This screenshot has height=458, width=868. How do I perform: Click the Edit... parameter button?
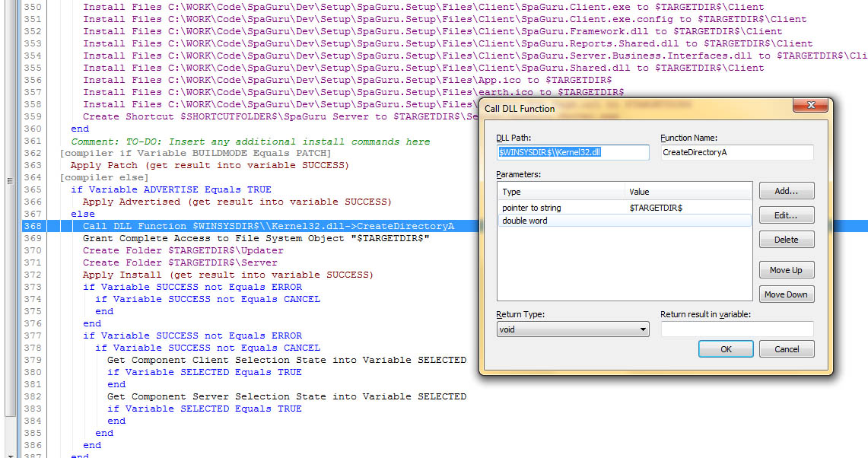786,215
